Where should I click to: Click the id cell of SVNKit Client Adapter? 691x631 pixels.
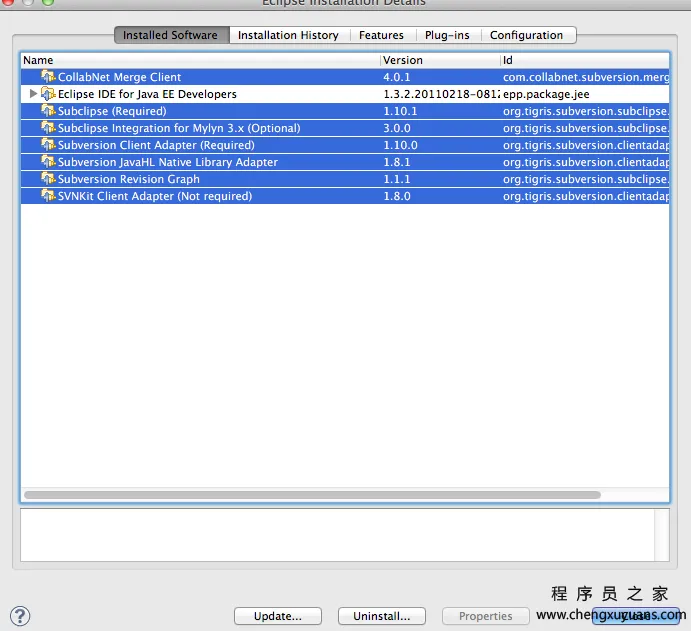tap(586, 196)
